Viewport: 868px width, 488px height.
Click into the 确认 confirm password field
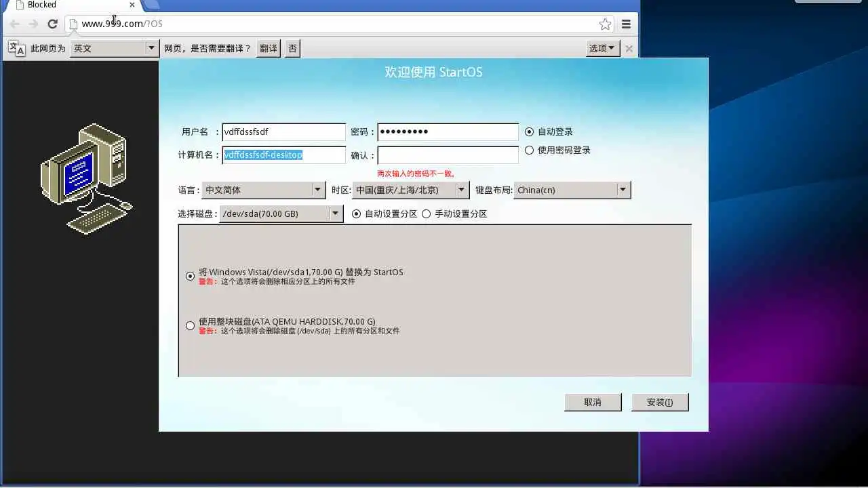448,155
